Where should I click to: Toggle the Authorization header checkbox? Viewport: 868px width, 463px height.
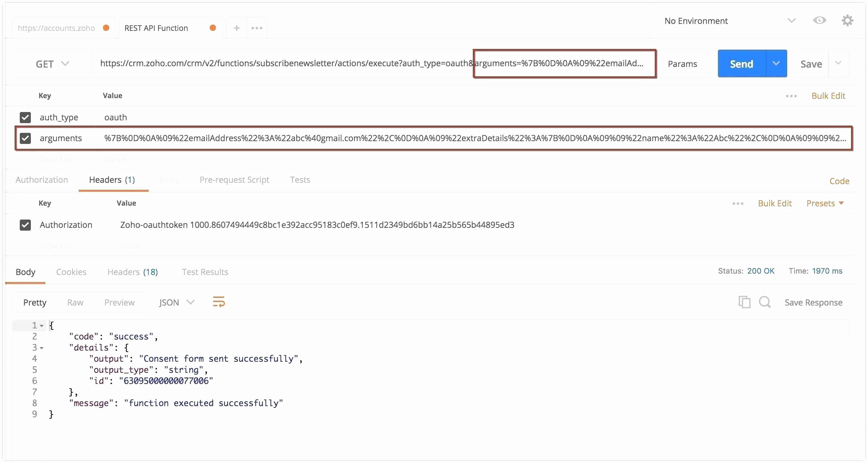25,225
